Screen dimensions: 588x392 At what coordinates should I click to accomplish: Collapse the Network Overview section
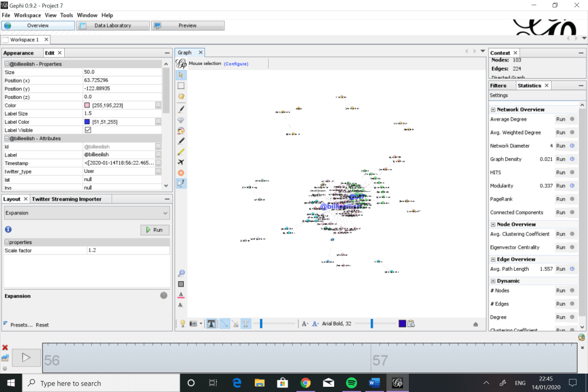pyautogui.click(x=493, y=109)
